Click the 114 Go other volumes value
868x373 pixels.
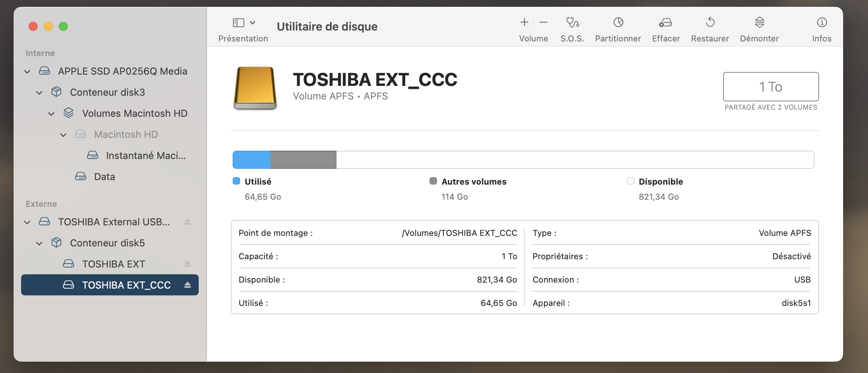[455, 197]
